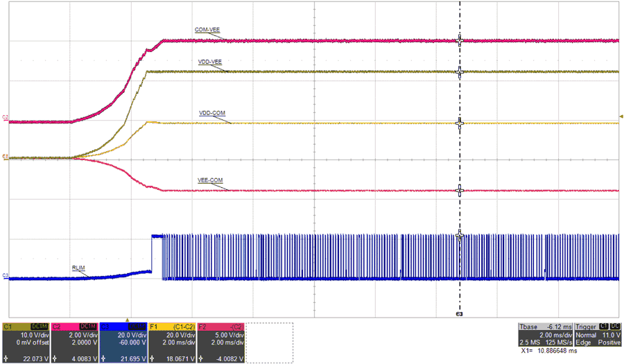Click the -6.12 ms delay in Tbase
Viewport: 624px width, 364px height.
point(559,327)
